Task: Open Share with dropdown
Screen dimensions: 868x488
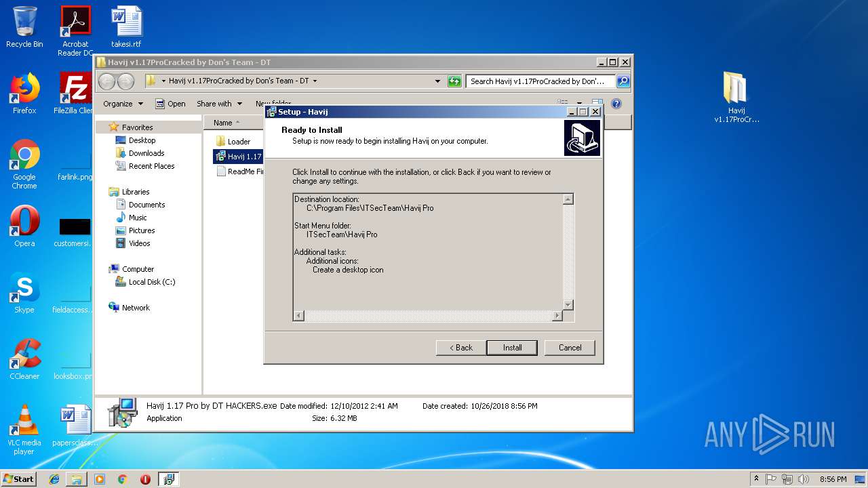Action: 219,104
